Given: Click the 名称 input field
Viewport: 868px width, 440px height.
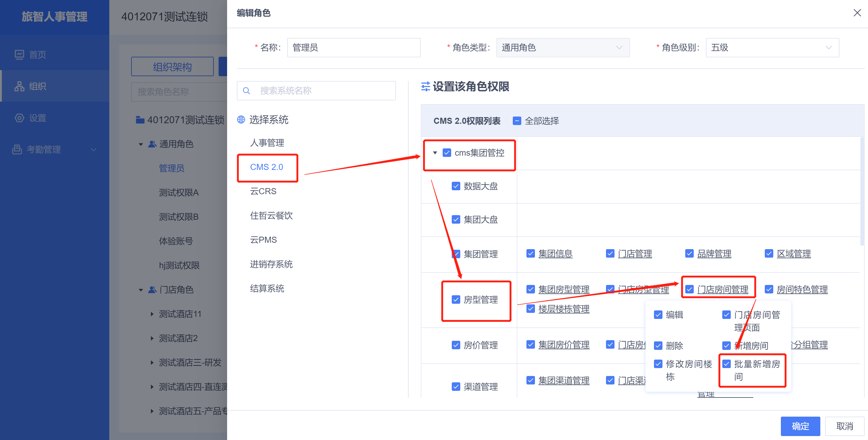Looking at the screenshot, I should coord(353,48).
